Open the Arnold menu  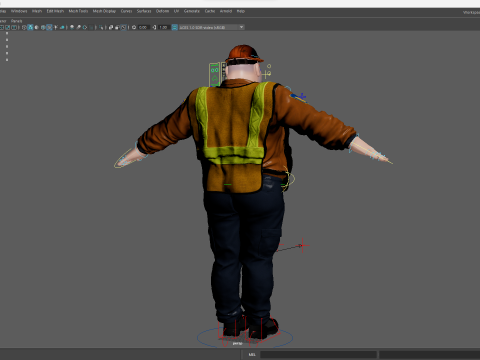click(x=226, y=11)
